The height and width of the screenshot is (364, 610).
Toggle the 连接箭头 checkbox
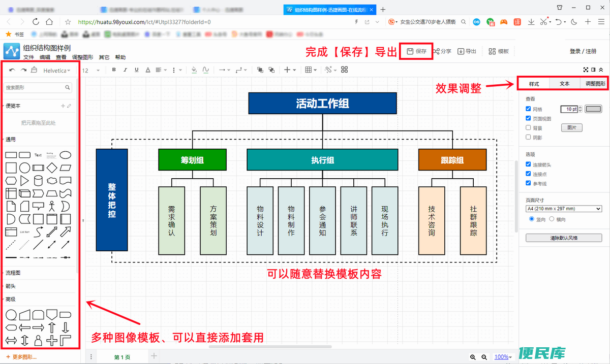point(529,164)
